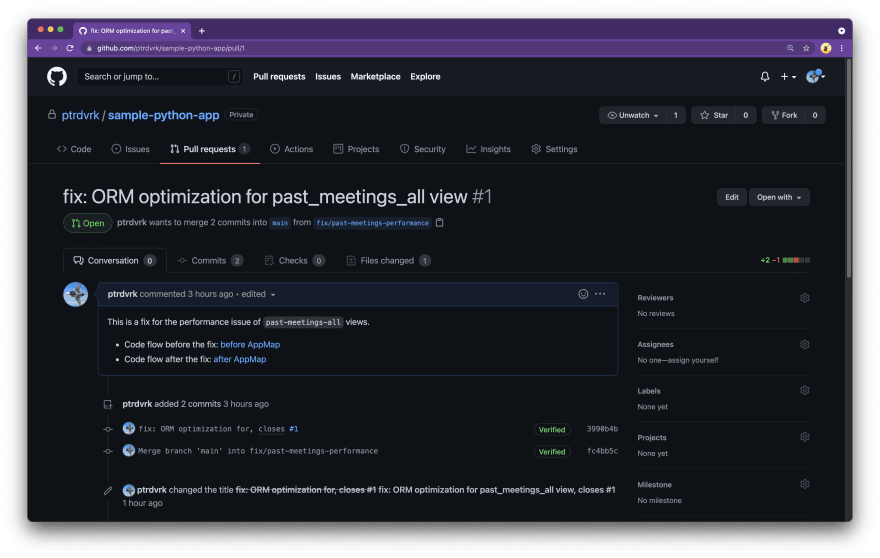Image resolution: width=880 pixels, height=558 pixels.
Task: Open the repository Settings tab
Action: point(554,149)
